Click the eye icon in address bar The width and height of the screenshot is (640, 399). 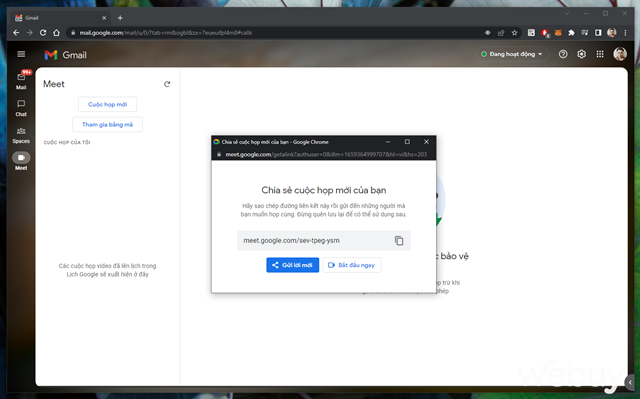click(x=487, y=33)
